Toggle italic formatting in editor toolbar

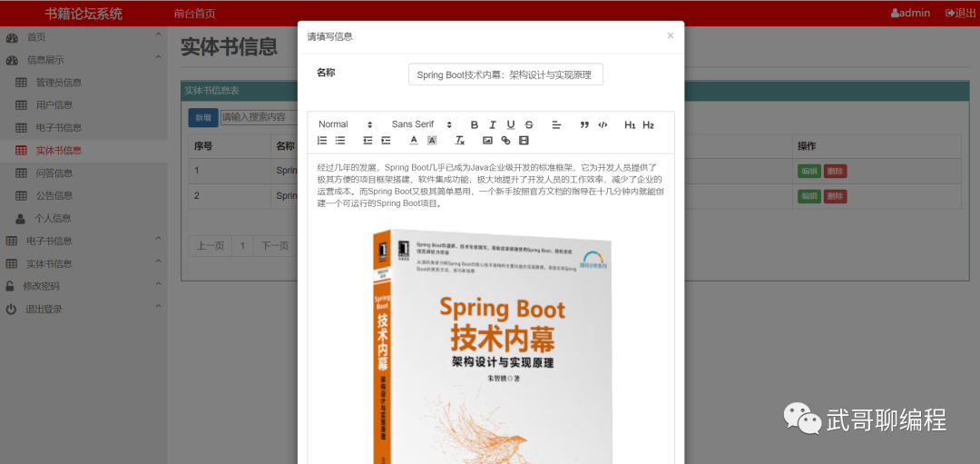click(x=493, y=124)
